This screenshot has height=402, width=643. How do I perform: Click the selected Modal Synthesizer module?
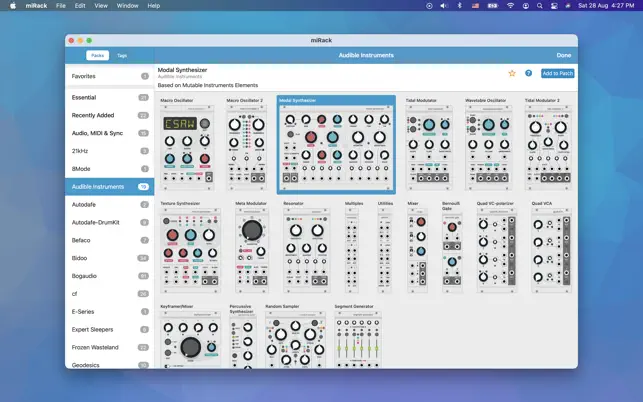pyautogui.click(x=336, y=145)
